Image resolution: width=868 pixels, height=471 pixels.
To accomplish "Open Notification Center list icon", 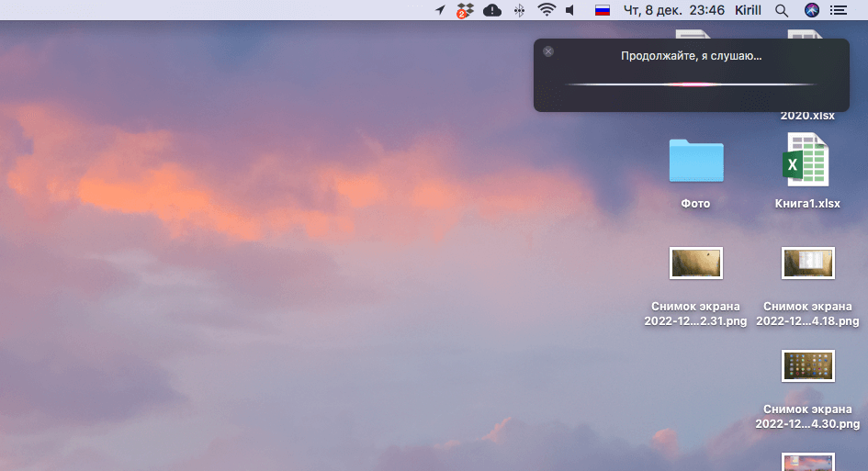I will tap(839, 10).
